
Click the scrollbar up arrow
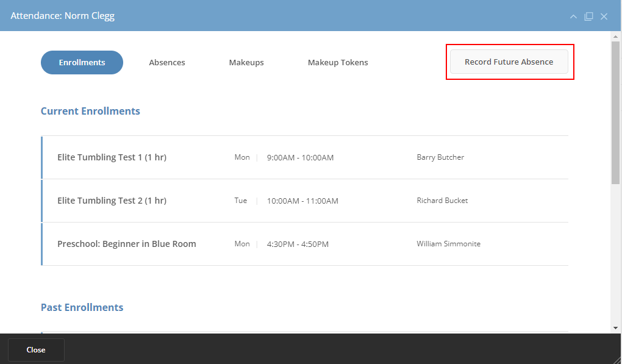[615, 37]
